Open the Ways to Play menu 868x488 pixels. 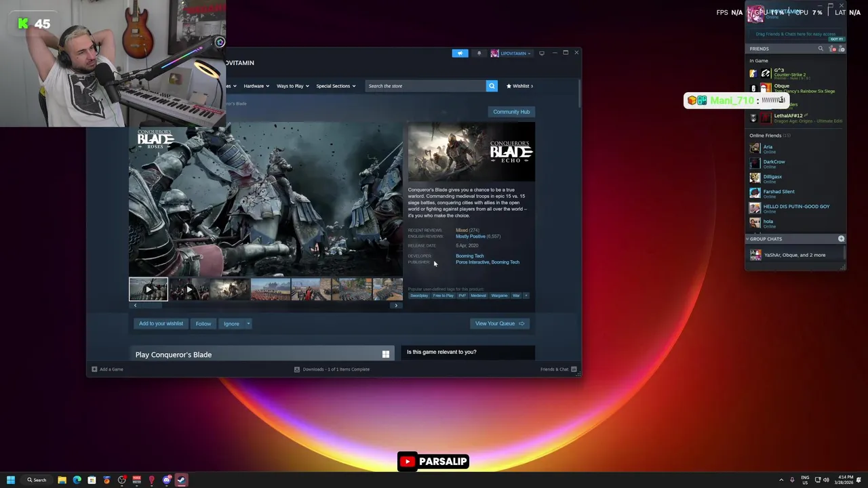(x=292, y=86)
